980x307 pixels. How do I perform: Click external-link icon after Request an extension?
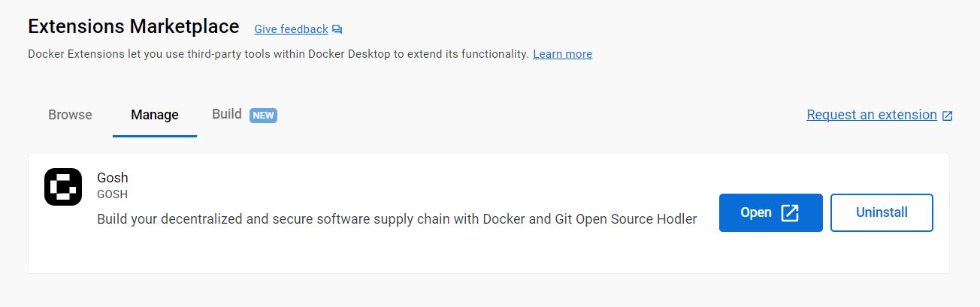(x=948, y=116)
